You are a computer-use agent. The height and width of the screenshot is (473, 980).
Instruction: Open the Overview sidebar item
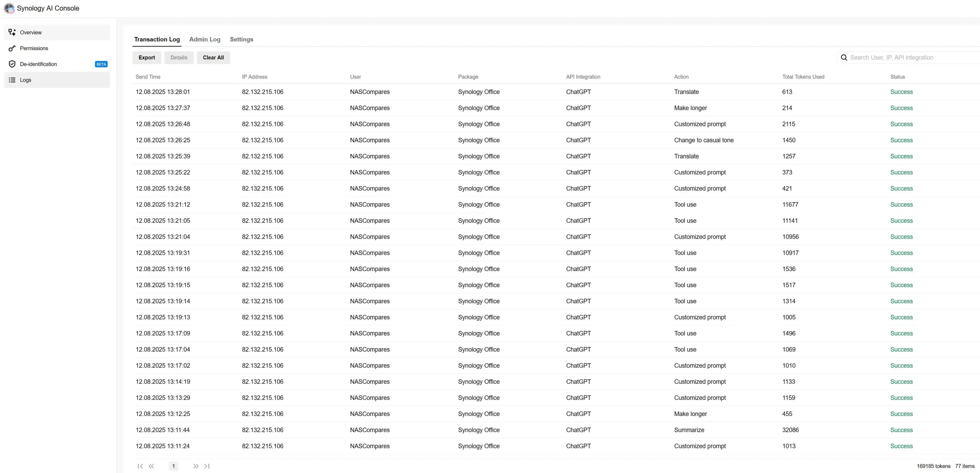point(57,33)
